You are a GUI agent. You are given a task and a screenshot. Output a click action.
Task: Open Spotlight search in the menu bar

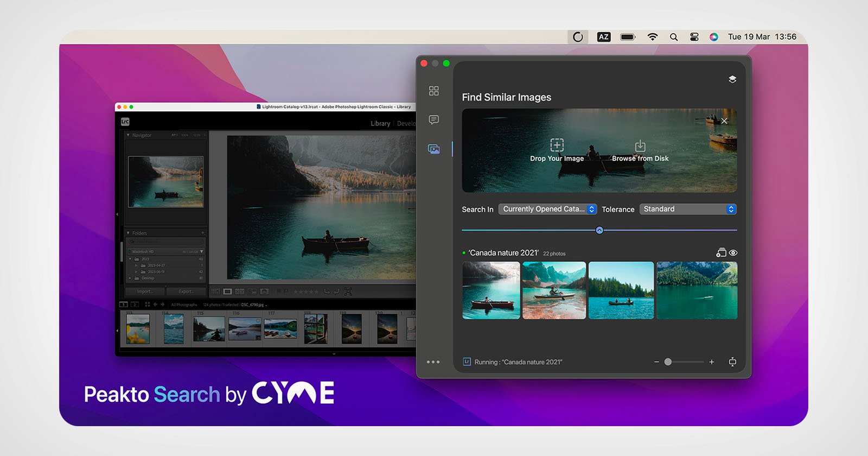coord(674,37)
